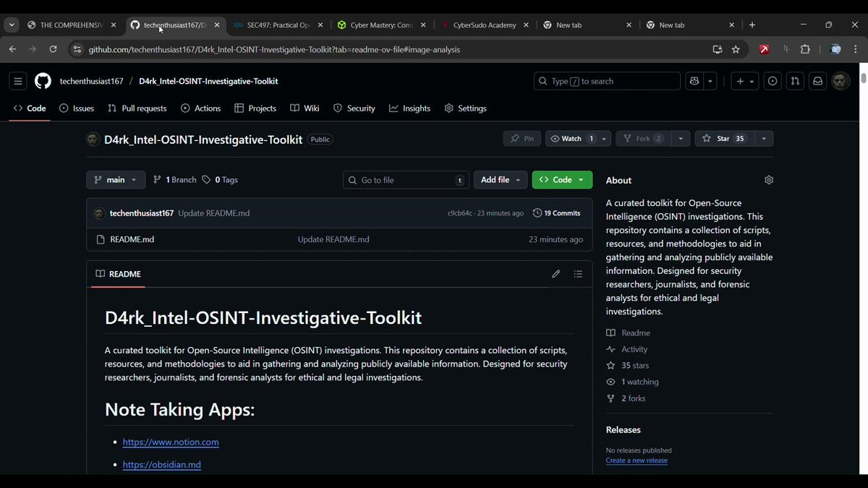The height and width of the screenshot is (488, 868).
Task: Open the green Code dropdown
Action: point(562,180)
